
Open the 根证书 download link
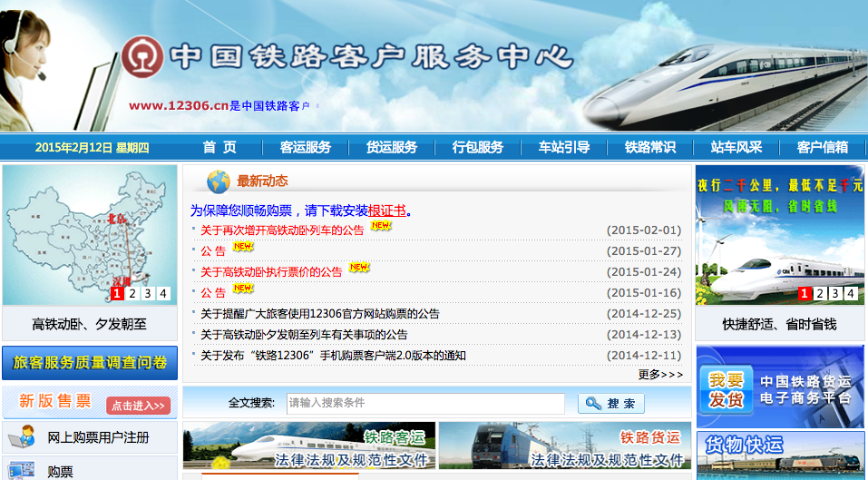387,211
